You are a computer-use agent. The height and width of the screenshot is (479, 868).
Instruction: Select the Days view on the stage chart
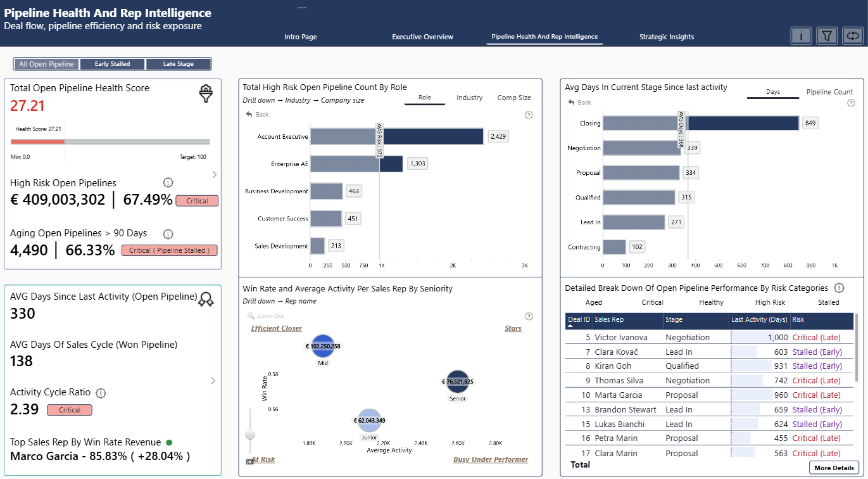(773, 92)
